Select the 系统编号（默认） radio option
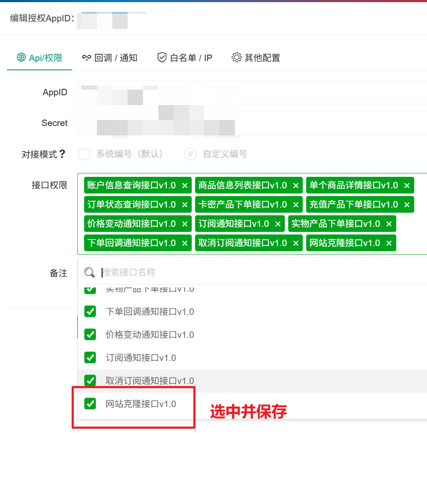This screenshot has width=427, height=504. pos(84,154)
